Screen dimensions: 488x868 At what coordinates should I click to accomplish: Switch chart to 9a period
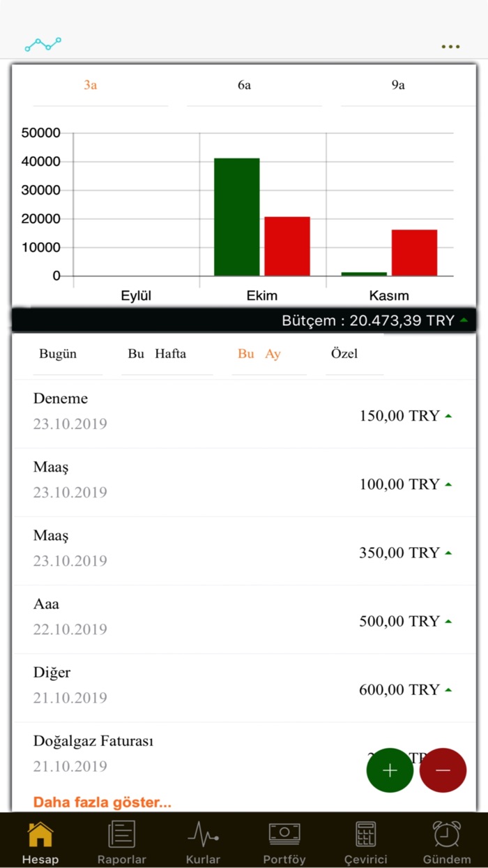tap(398, 86)
